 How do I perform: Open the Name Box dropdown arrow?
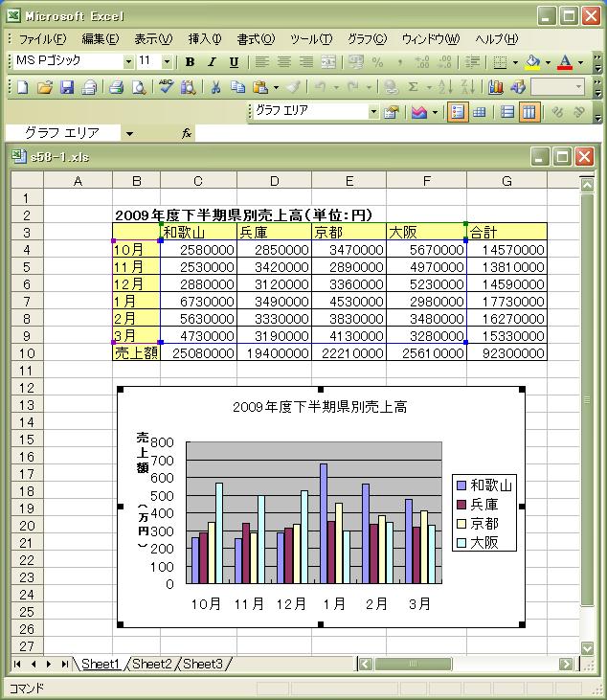coord(129,133)
